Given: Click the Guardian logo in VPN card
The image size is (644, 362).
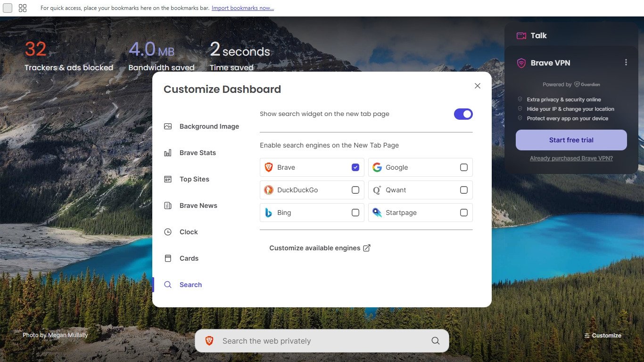Looking at the screenshot, I should (x=587, y=84).
